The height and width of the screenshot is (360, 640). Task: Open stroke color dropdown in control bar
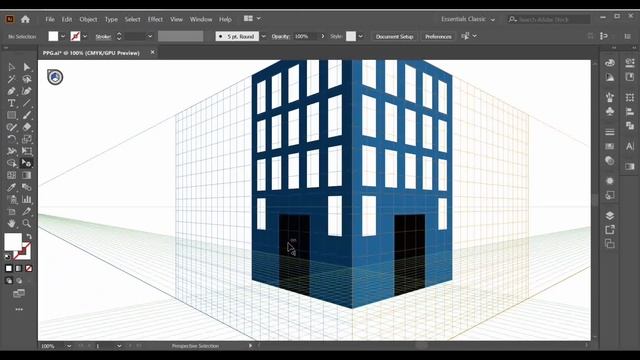tap(85, 36)
